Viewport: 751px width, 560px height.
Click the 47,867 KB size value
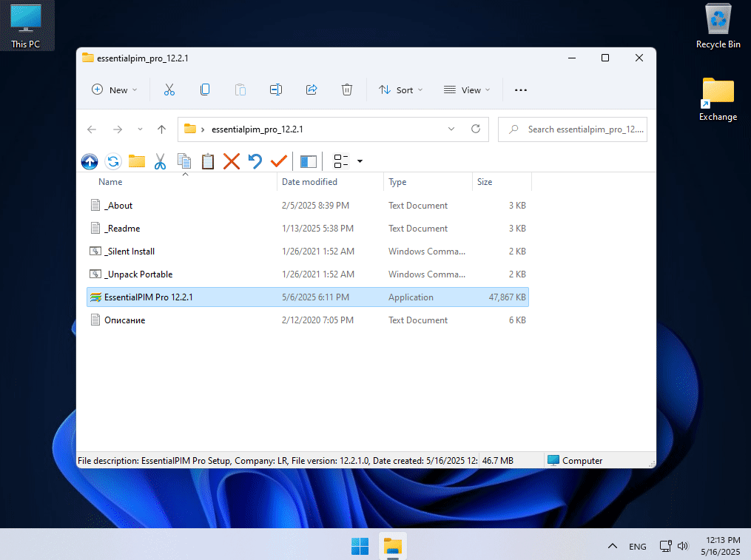click(x=508, y=297)
